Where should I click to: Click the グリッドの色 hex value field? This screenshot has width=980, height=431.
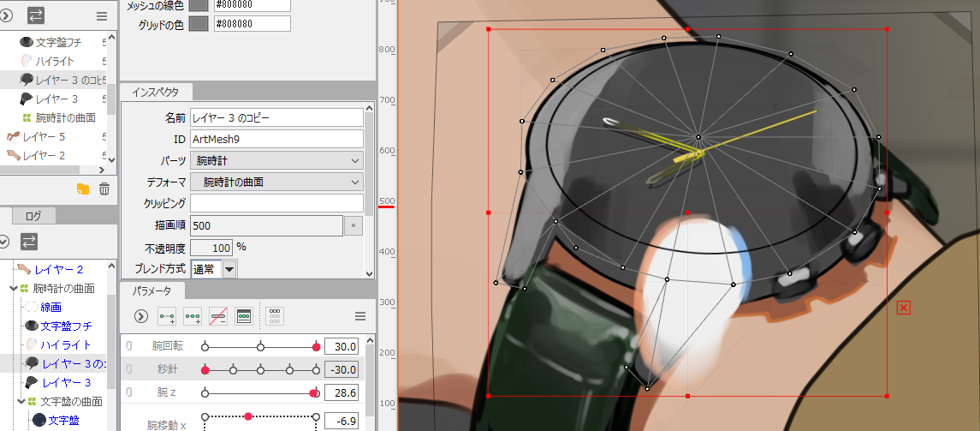252,24
